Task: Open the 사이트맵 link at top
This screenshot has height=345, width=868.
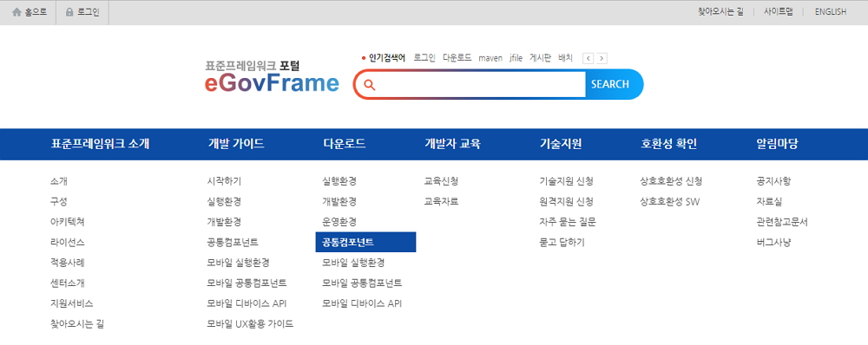Action: tap(778, 11)
